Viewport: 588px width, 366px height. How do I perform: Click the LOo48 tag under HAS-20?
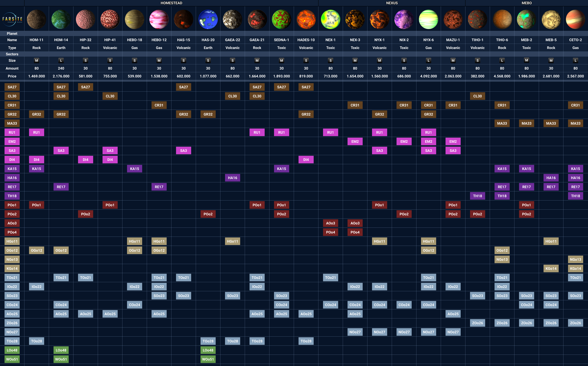[208, 350]
